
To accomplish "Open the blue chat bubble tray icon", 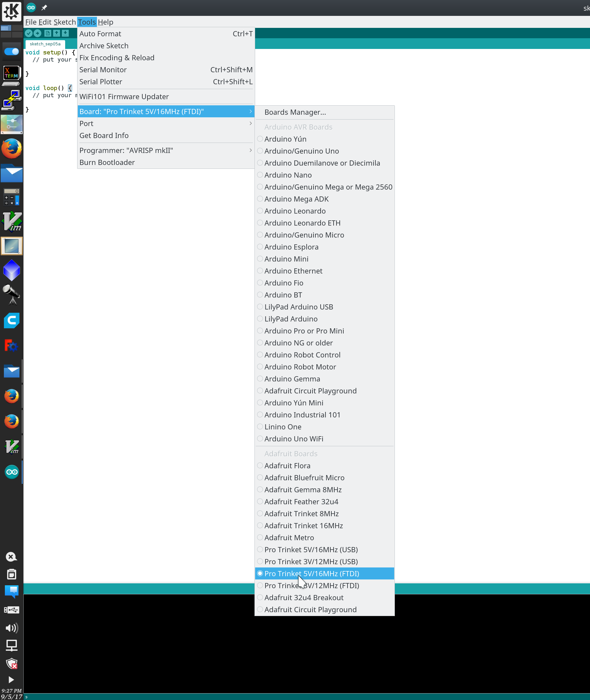I will click(x=11, y=592).
